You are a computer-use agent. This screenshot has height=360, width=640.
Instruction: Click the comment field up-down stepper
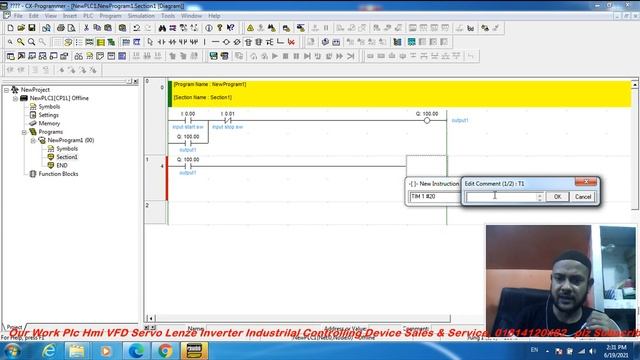click(x=540, y=197)
